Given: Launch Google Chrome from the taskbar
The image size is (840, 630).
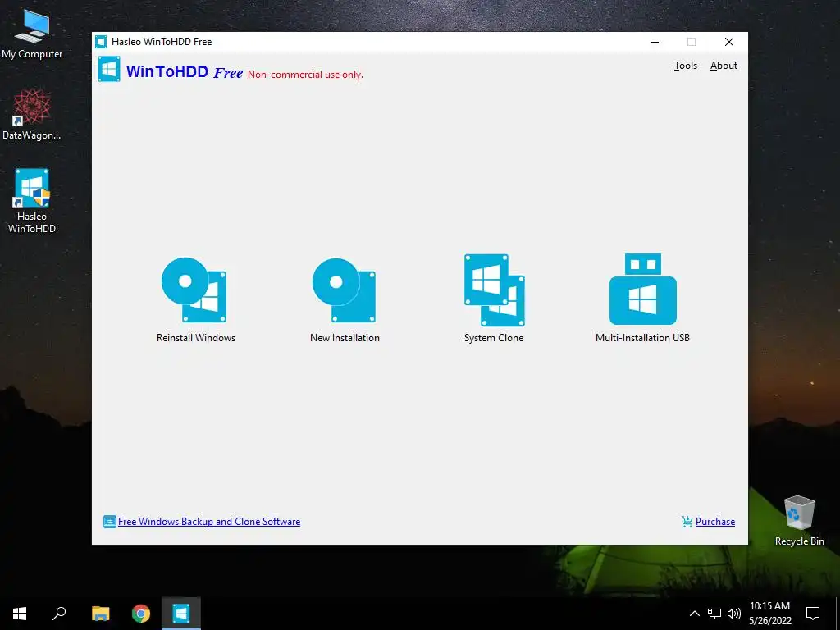Looking at the screenshot, I should click(141, 614).
